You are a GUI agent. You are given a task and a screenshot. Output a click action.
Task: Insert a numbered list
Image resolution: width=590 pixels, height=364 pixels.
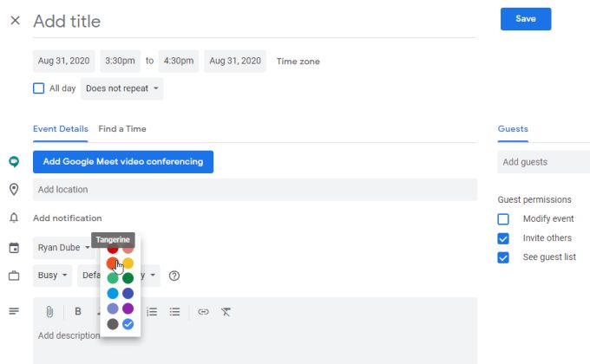pos(152,312)
